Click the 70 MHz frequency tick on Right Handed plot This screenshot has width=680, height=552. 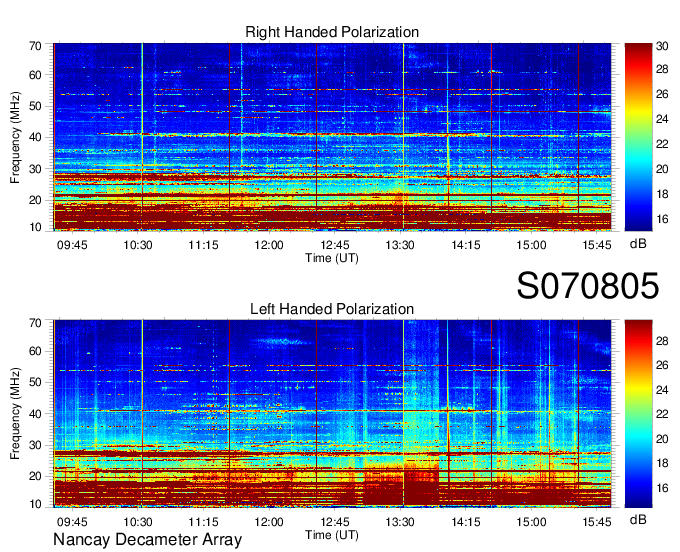[35, 46]
